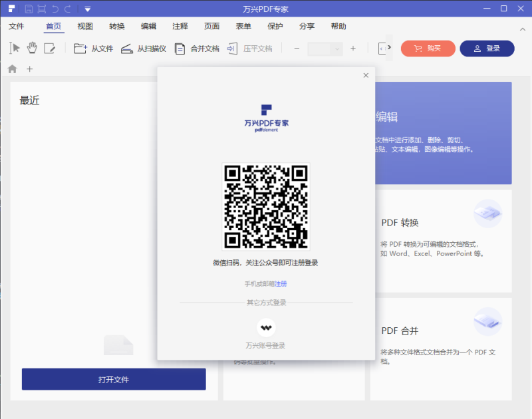Click the 打开文件 button
The height and width of the screenshot is (419, 532).
pyautogui.click(x=114, y=380)
